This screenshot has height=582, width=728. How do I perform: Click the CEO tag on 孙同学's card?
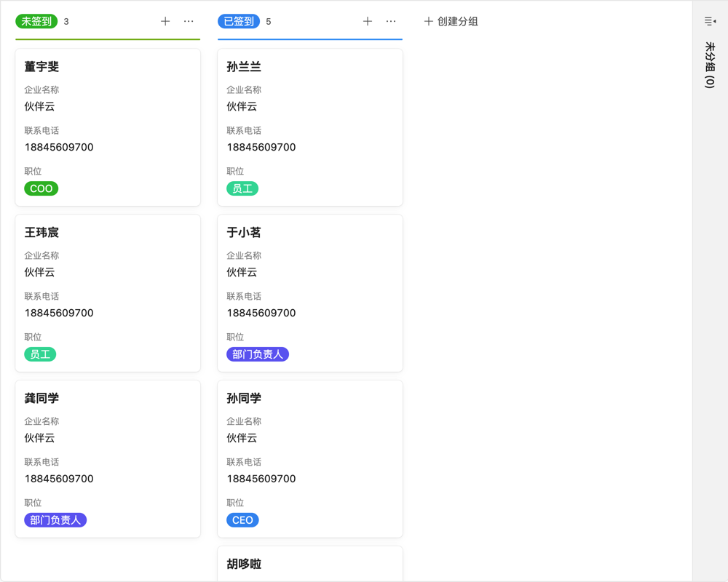pyautogui.click(x=242, y=519)
